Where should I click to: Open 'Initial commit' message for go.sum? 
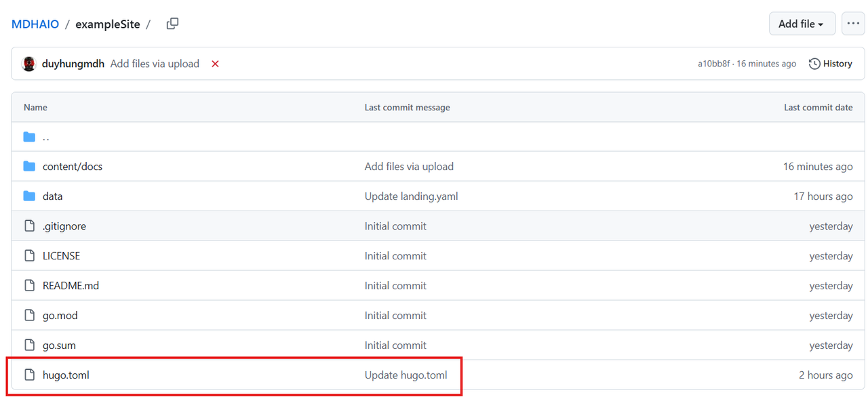click(x=395, y=345)
